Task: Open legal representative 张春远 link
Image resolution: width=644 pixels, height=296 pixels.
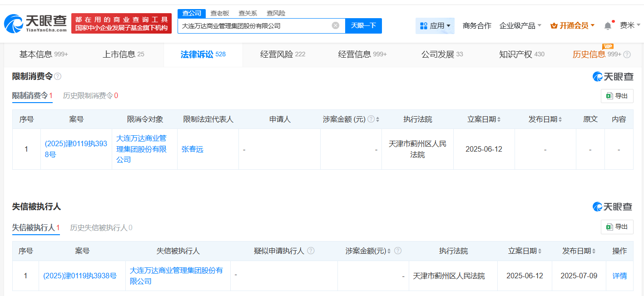Action: coord(193,149)
